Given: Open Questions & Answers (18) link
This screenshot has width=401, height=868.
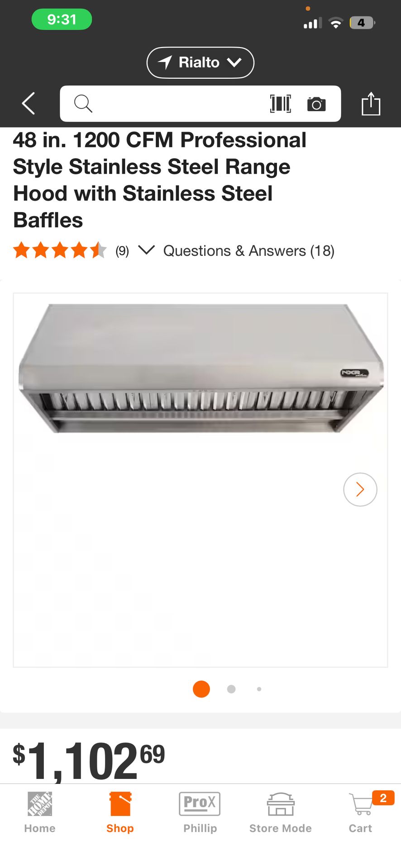Looking at the screenshot, I should click(249, 250).
